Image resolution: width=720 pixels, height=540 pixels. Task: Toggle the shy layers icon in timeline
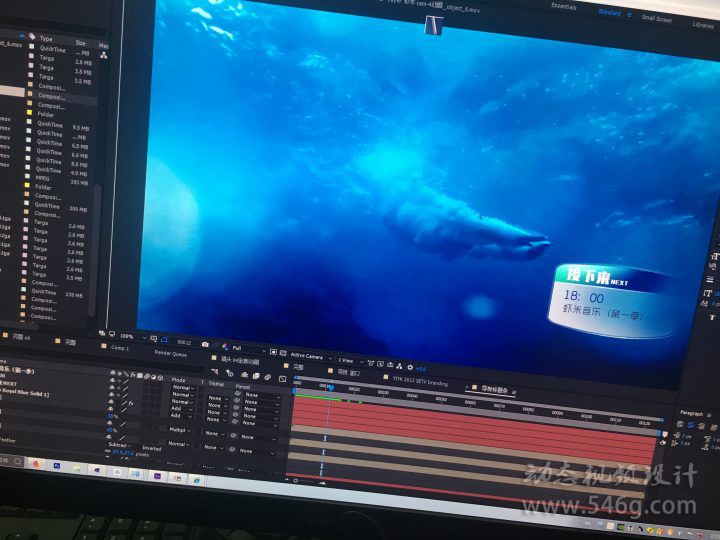click(244, 375)
